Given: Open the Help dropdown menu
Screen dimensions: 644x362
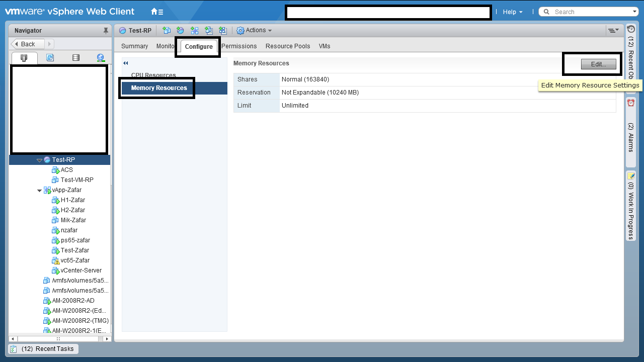Looking at the screenshot, I should [513, 12].
